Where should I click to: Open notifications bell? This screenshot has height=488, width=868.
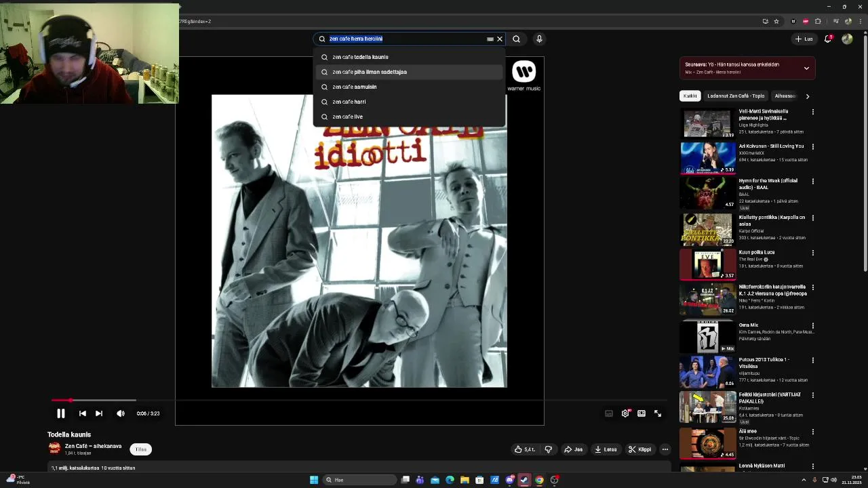(x=828, y=39)
